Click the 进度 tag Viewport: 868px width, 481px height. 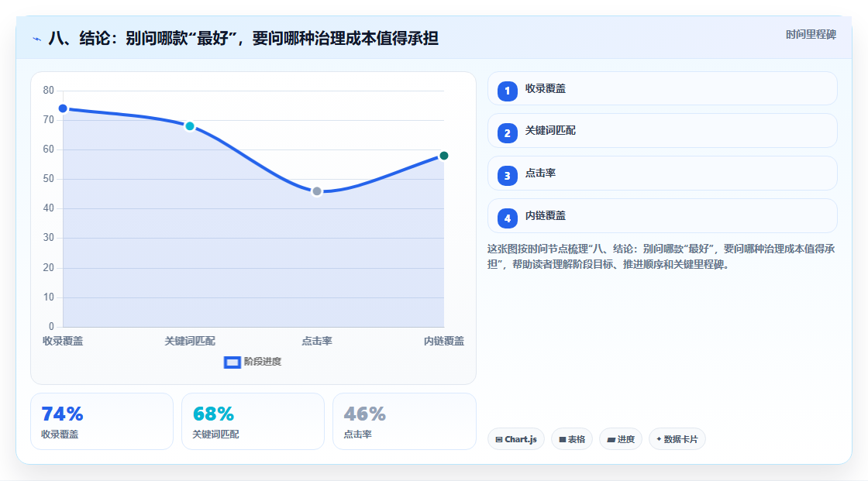coord(621,439)
